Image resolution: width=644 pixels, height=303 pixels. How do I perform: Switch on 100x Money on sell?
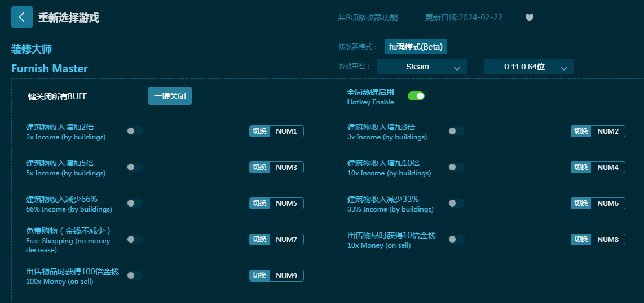pyautogui.click(x=135, y=275)
